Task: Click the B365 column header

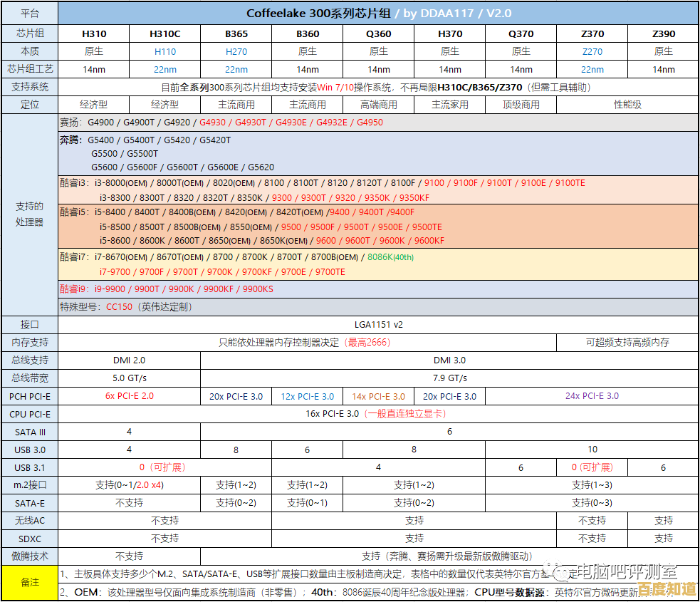Action: [236, 33]
